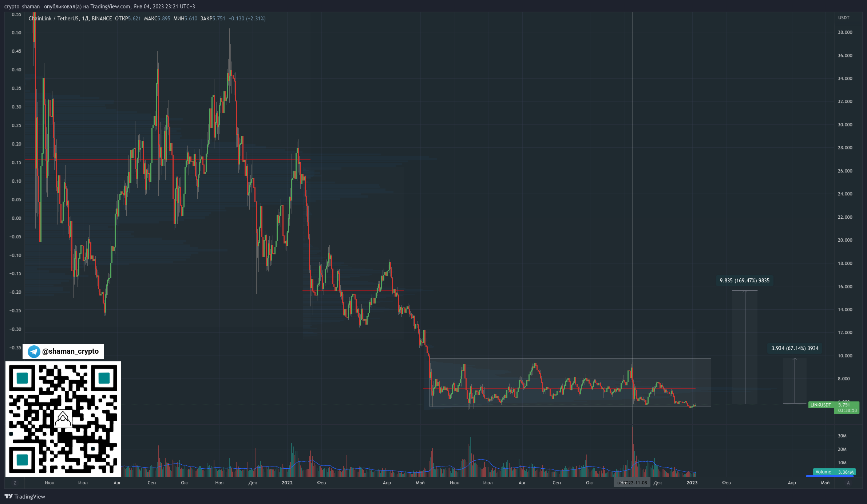Click the 2022-11-08 date marker on the time axis
The image size is (867, 504).
(632, 483)
